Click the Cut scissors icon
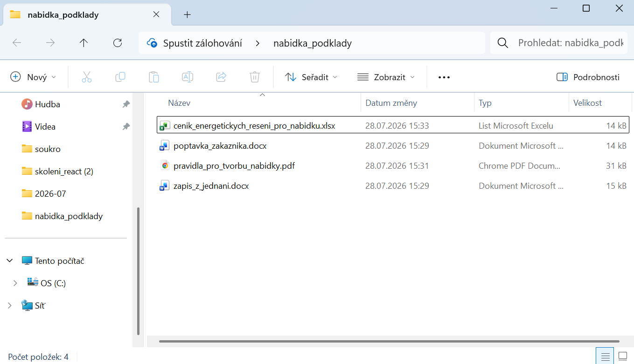The image size is (634, 364). [87, 77]
